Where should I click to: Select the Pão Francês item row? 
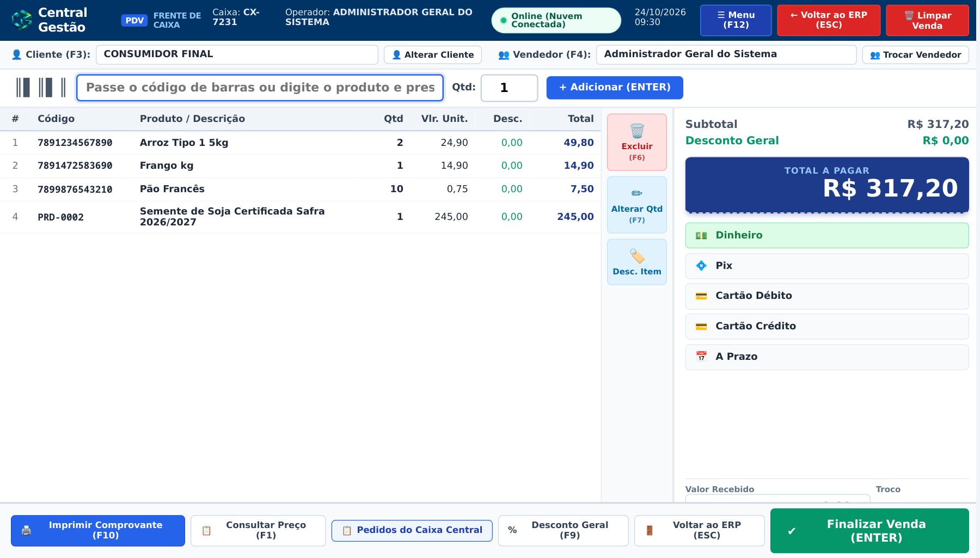pos(301,189)
